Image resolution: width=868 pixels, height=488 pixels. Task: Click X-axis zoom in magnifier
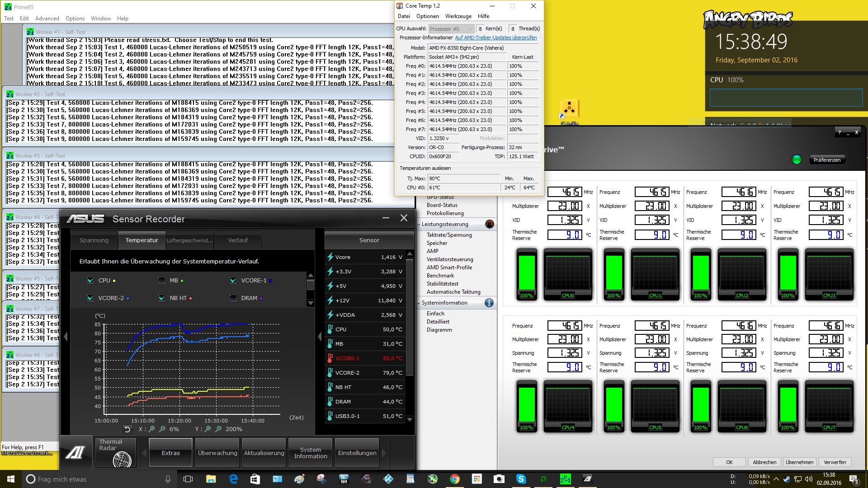coord(152,429)
